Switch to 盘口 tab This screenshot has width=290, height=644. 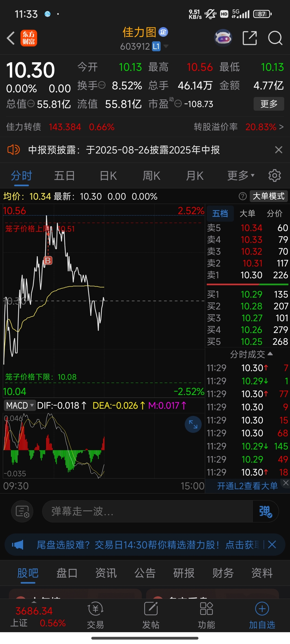67,573
